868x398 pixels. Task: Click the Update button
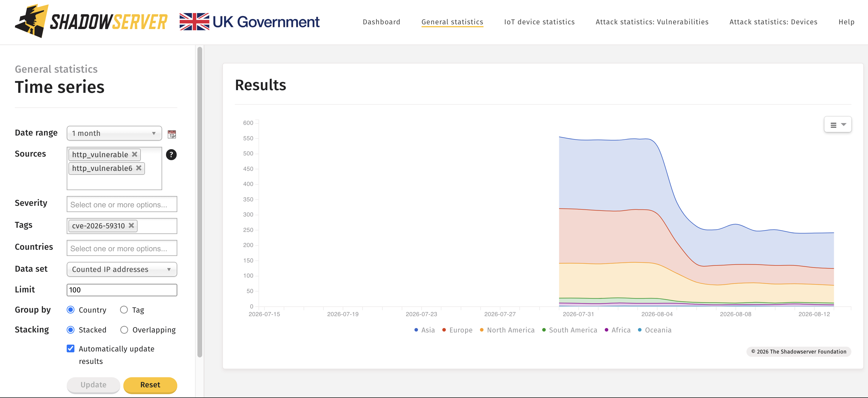click(x=93, y=385)
